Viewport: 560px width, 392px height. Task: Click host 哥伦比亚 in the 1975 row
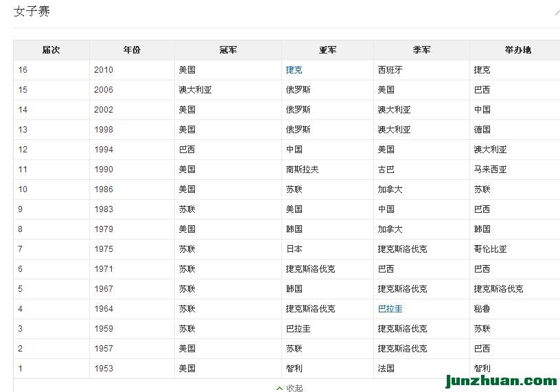pos(490,249)
